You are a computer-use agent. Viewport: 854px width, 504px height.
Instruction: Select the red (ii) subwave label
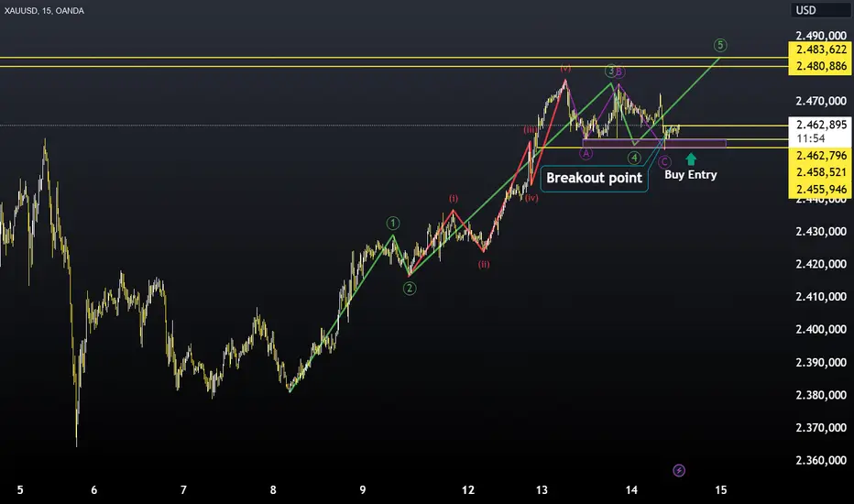click(484, 264)
